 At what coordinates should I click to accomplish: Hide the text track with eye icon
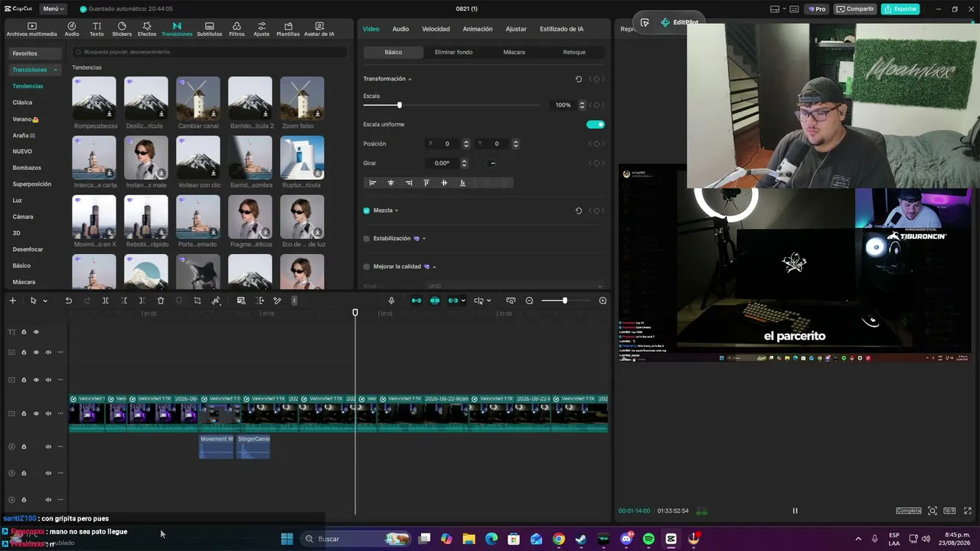click(36, 331)
